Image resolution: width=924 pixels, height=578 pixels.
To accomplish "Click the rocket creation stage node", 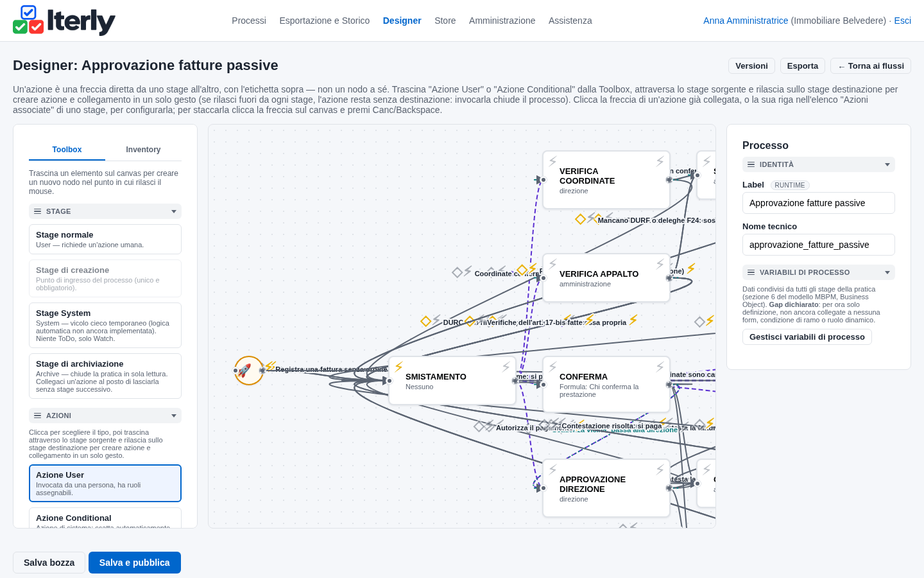I will click(249, 371).
